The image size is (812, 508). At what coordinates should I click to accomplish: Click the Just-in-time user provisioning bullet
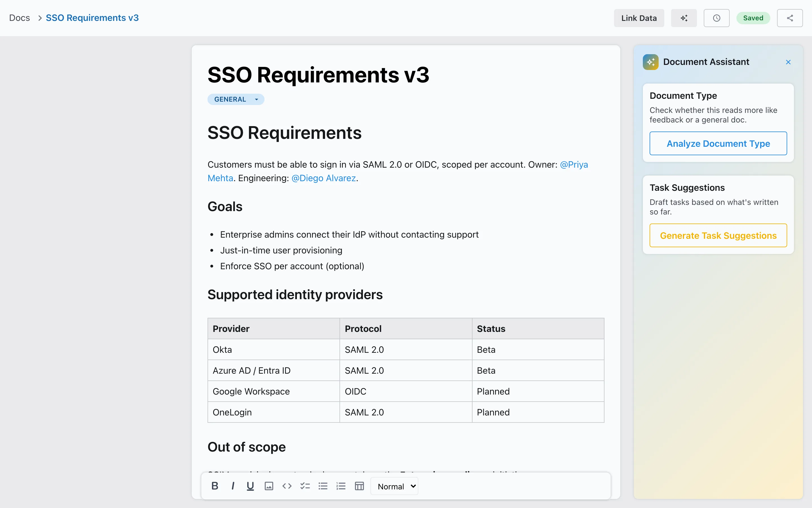(x=281, y=250)
